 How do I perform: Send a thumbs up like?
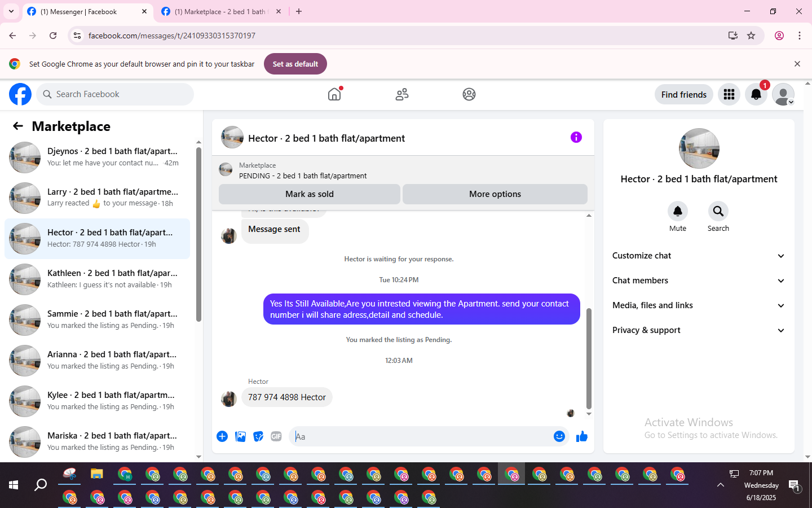(582, 436)
